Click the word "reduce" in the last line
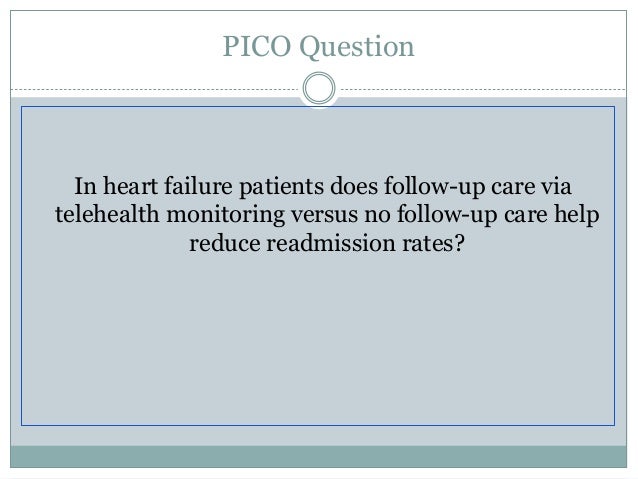638x479 pixels. [x=225, y=243]
